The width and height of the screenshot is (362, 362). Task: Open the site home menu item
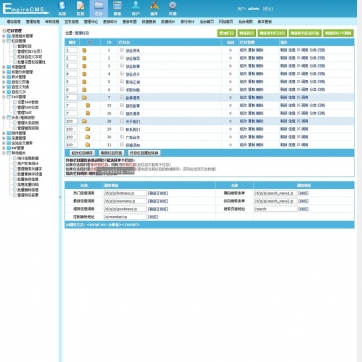(x=226, y=22)
